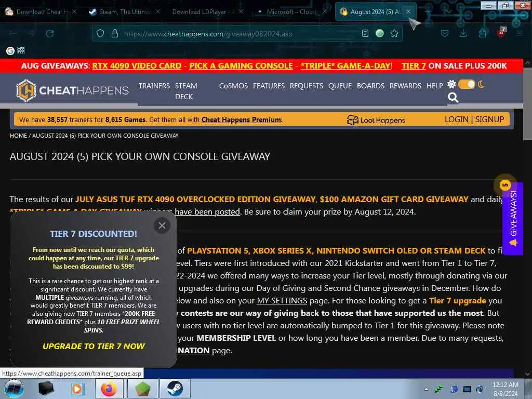Viewport: 532px width, 399px height.
Task: Click HOME in the breadcrumb
Action: pos(18,136)
